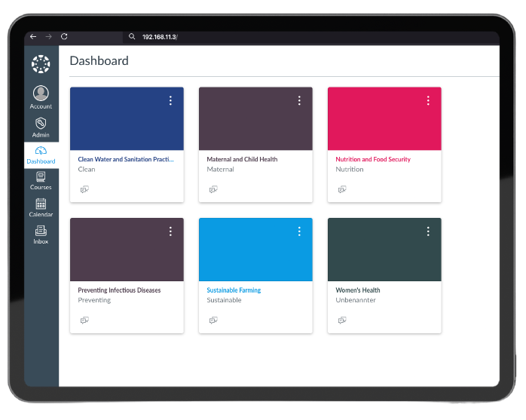Screen dimensions: 526x420
Task: Open the Calendar in the sidebar
Action: click(41, 207)
